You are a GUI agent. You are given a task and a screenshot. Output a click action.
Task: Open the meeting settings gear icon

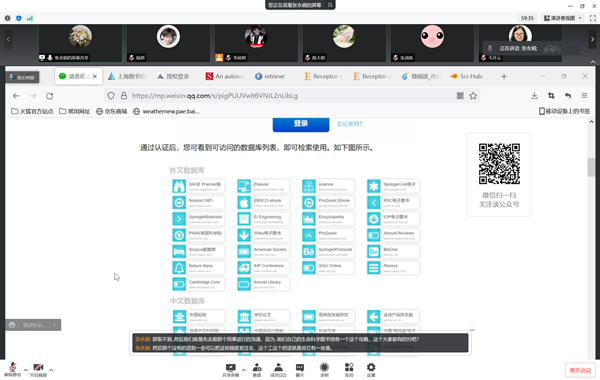pos(371,370)
